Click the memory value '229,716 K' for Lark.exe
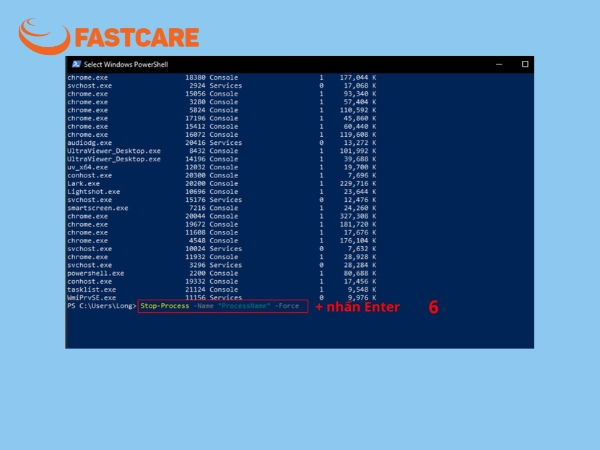This screenshot has height=450, width=600. [358, 184]
